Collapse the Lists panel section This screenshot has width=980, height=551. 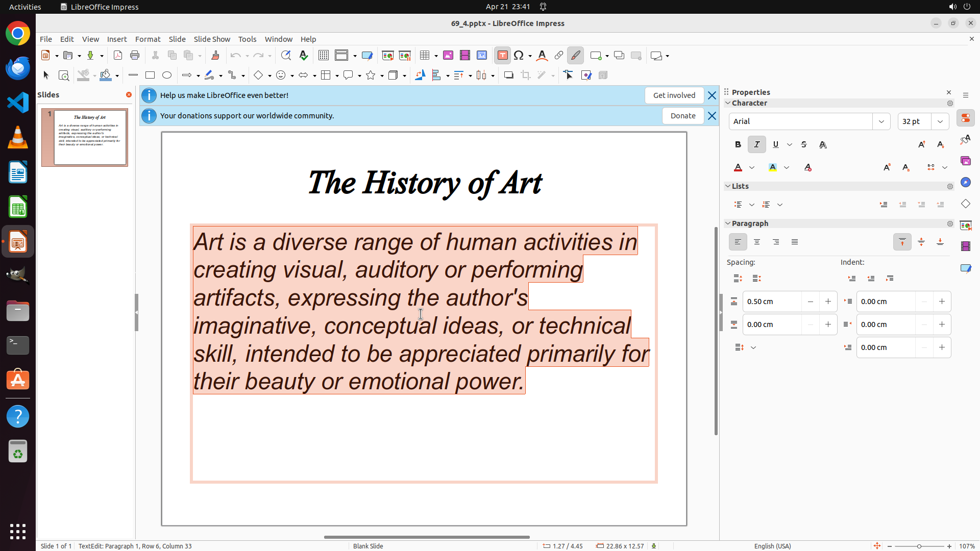(x=728, y=186)
